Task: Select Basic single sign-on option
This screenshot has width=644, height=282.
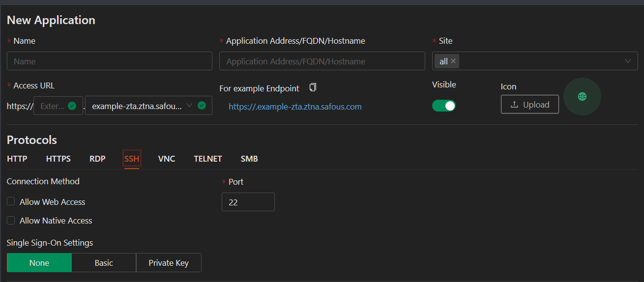Action: click(x=104, y=263)
